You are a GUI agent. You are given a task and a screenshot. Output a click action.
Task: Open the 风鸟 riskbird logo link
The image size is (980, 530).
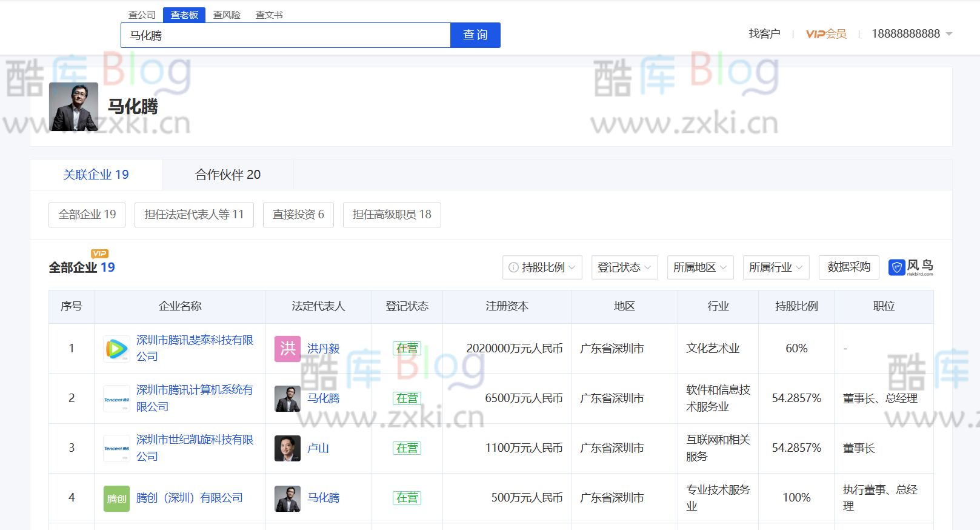(911, 267)
